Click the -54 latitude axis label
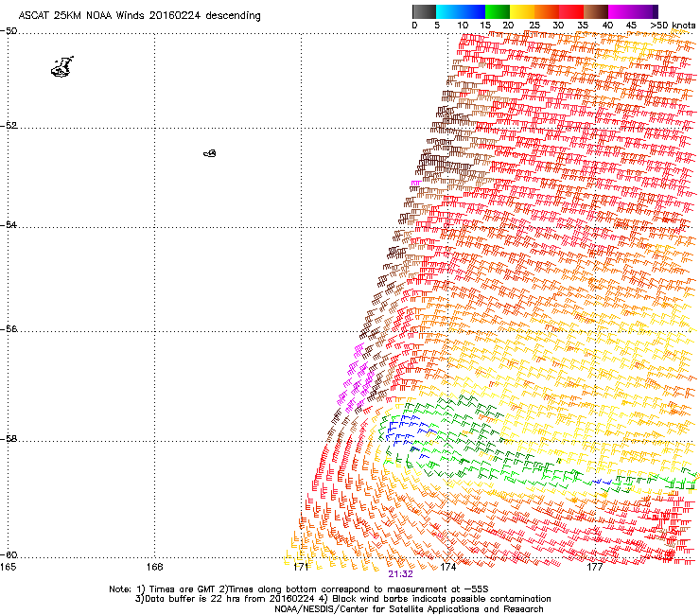 [x=9, y=224]
